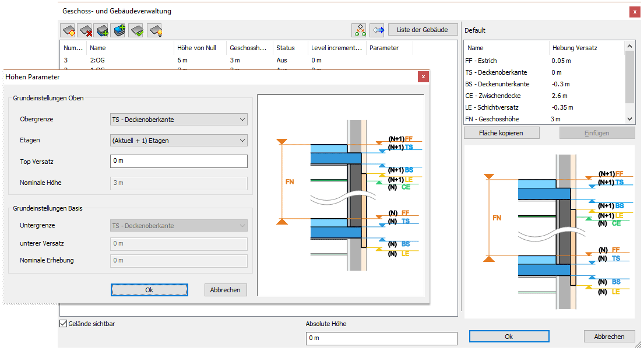
Task: Click the new storey icon with orange star
Action: pos(69,30)
